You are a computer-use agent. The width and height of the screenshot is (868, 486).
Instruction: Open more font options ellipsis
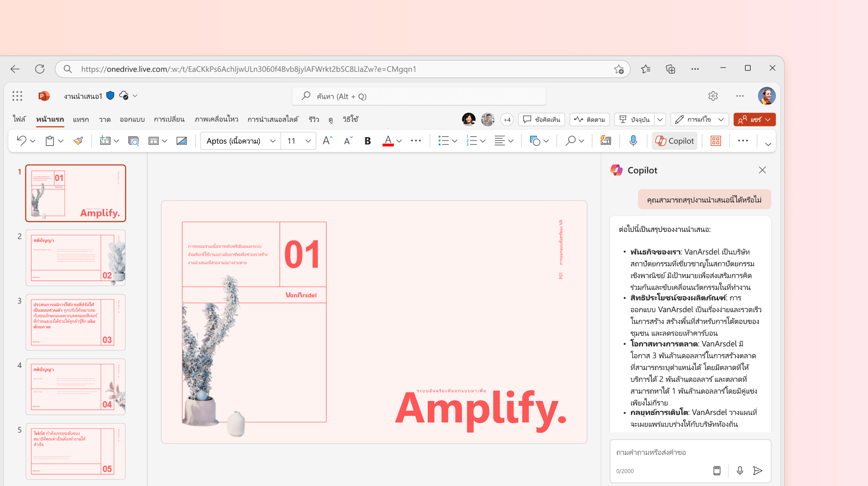coord(416,141)
